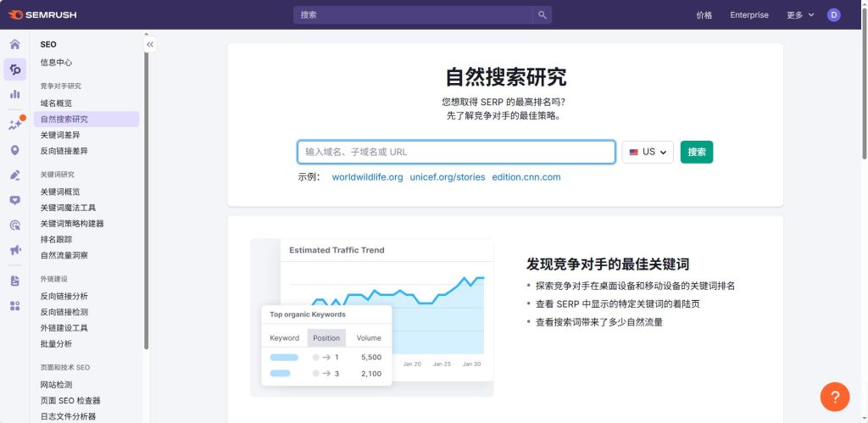Open 日志文件分析器 in the sidebar
The height and width of the screenshot is (423, 868).
[68, 416]
